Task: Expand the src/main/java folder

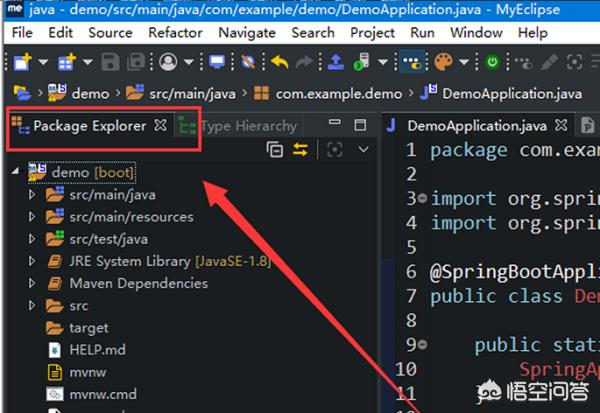Action: pos(32,195)
